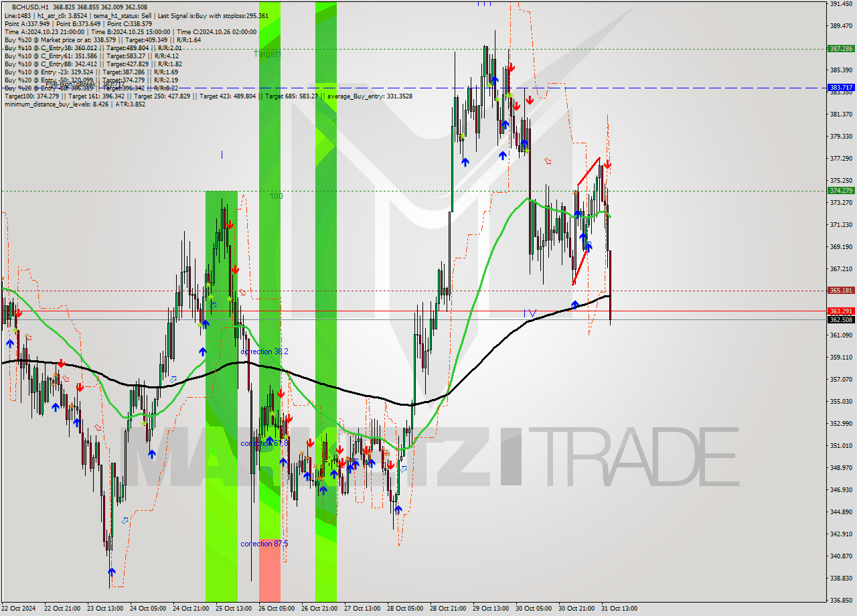The width and height of the screenshot is (857, 616).
Task: Click the 336.850 price axis label
Action: tap(841, 601)
